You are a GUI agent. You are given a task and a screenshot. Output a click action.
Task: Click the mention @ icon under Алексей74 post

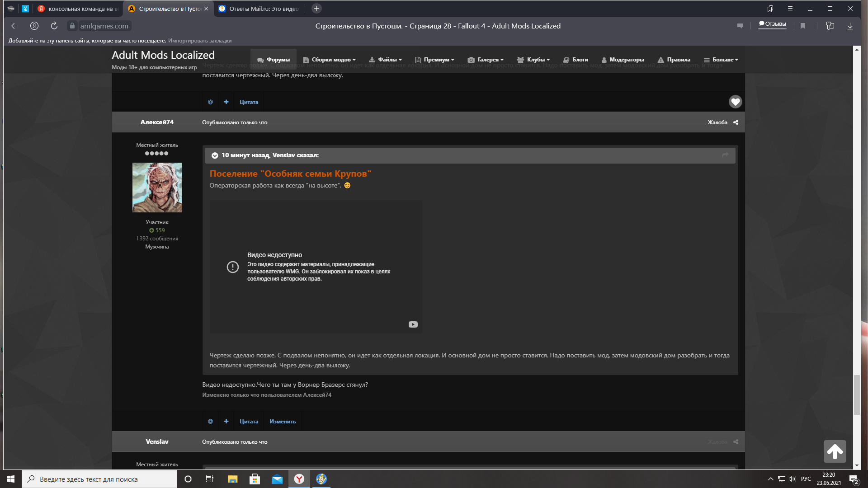click(x=210, y=421)
